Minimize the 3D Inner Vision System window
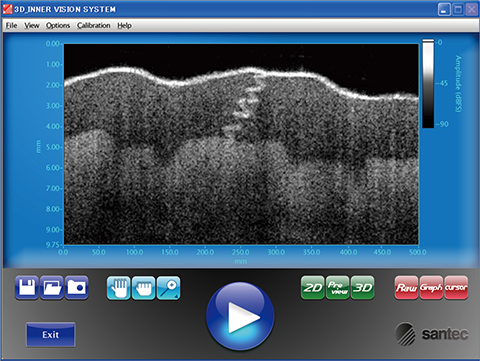Screen dimensions: 480x361 pyautogui.click(x=444, y=9)
